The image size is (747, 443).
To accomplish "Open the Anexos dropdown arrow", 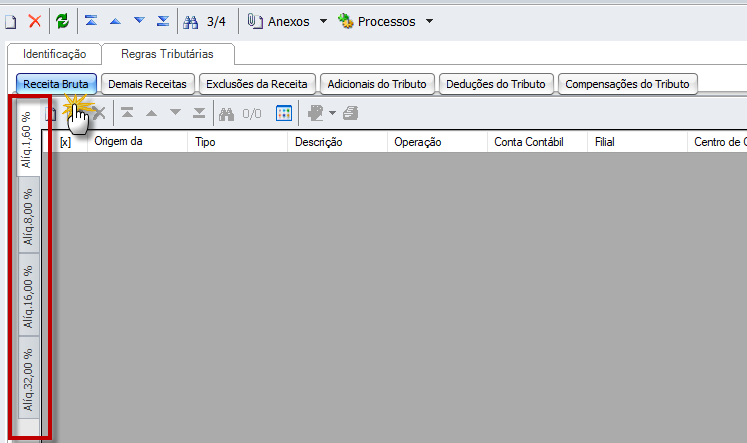I will [x=323, y=21].
